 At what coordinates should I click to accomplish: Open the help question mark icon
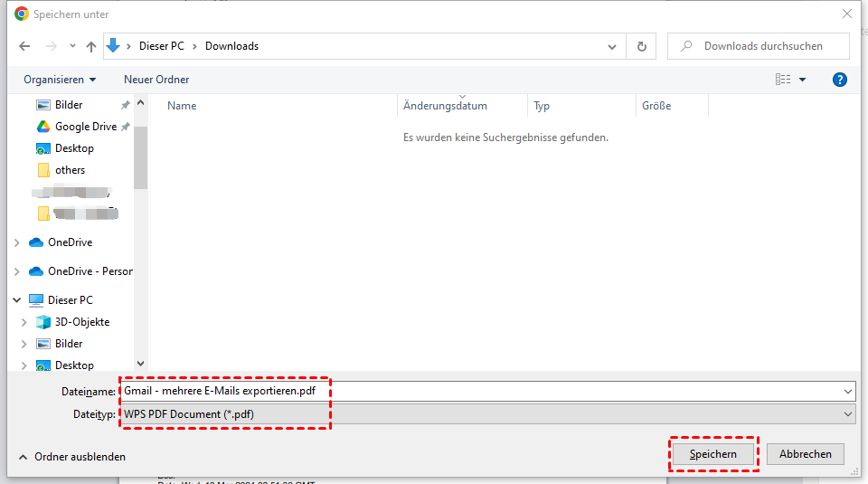[839, 80]
